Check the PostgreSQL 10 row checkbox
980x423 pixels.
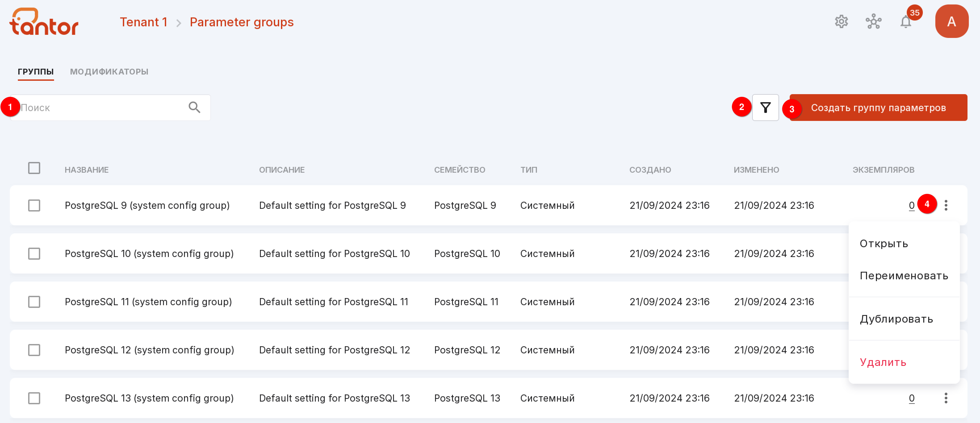coord(34,253)
